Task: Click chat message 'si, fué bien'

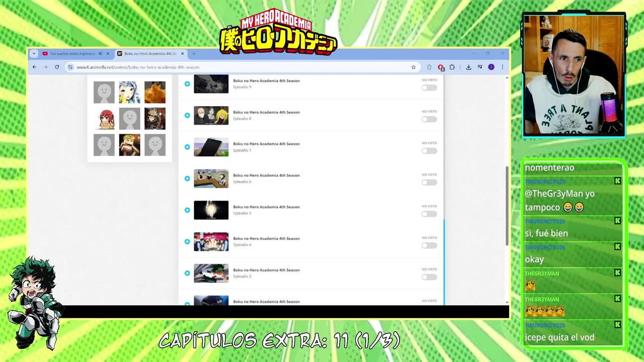Action: pyautogui.click(x=546, y=233)
